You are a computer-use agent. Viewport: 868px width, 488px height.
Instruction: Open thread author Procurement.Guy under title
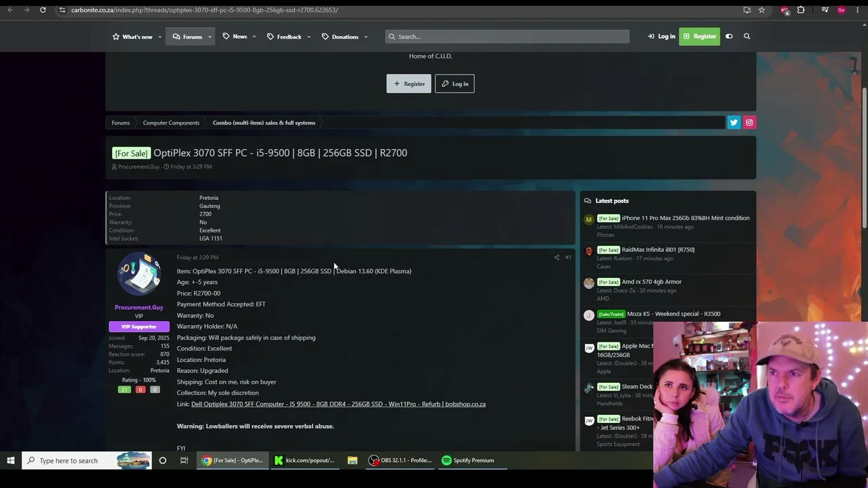(138, 167)
